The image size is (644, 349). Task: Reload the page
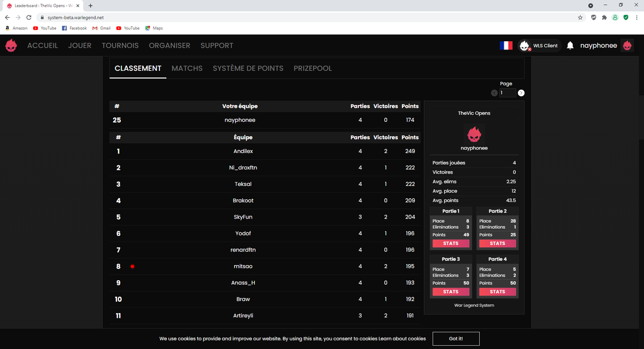[x=29, y=17]
